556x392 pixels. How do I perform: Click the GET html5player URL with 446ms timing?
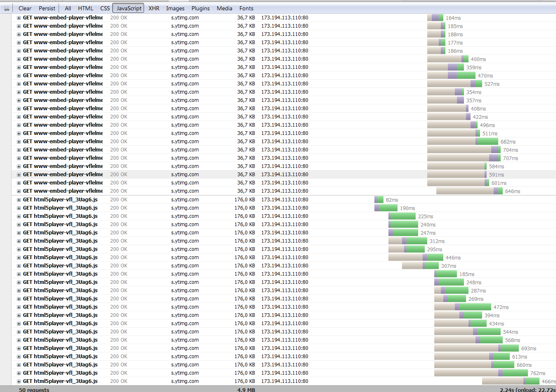[x=60, y=257]
